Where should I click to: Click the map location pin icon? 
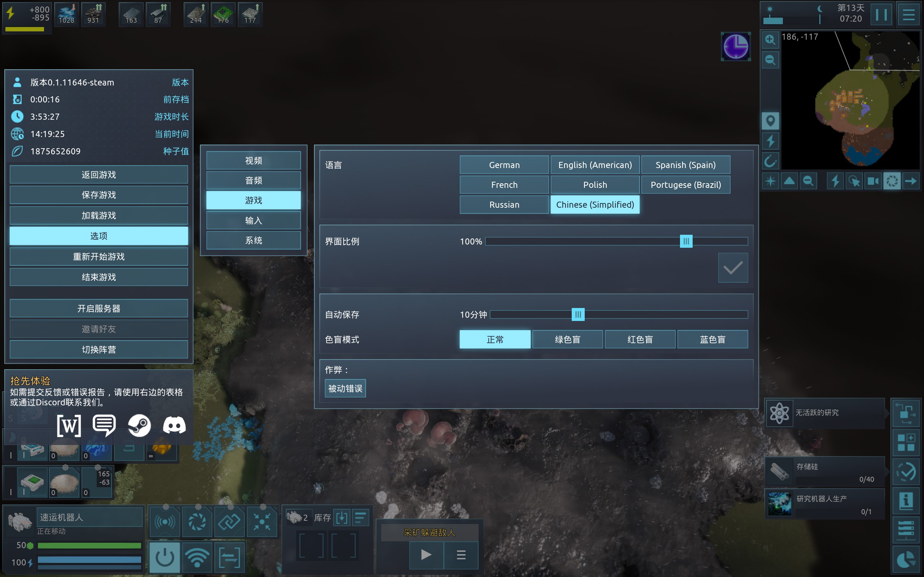(770, 121)
